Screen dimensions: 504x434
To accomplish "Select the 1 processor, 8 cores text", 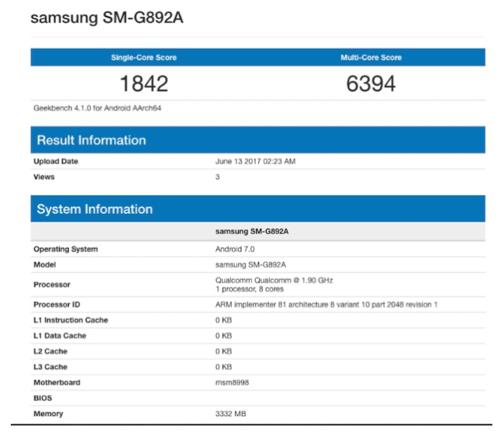I will coord(250,289).
